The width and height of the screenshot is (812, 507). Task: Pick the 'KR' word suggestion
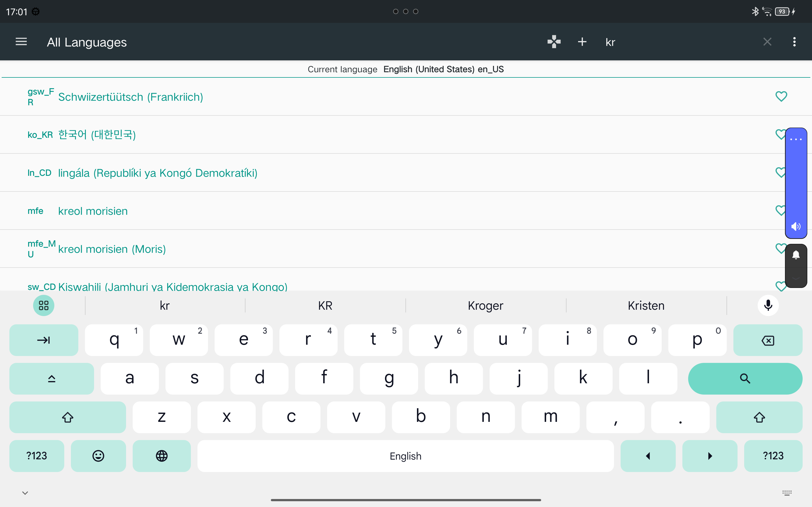(x=325, y=306)
